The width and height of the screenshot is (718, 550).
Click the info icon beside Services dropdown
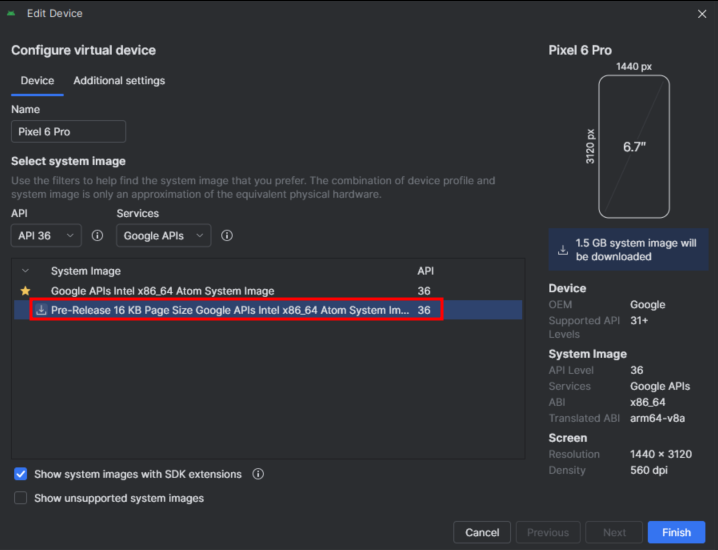(x=227, y=235)
